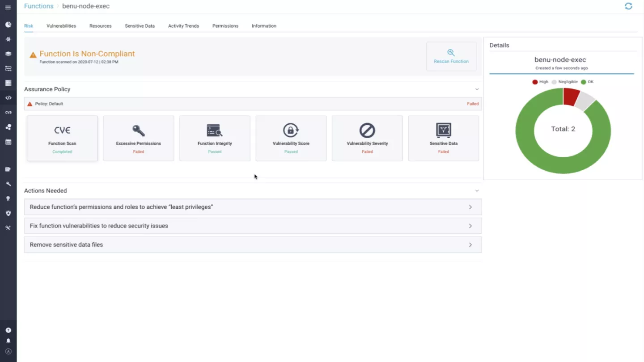Open the Activity Trends tab
Screen dimensions: 644x362
click(x=183, y=26)
